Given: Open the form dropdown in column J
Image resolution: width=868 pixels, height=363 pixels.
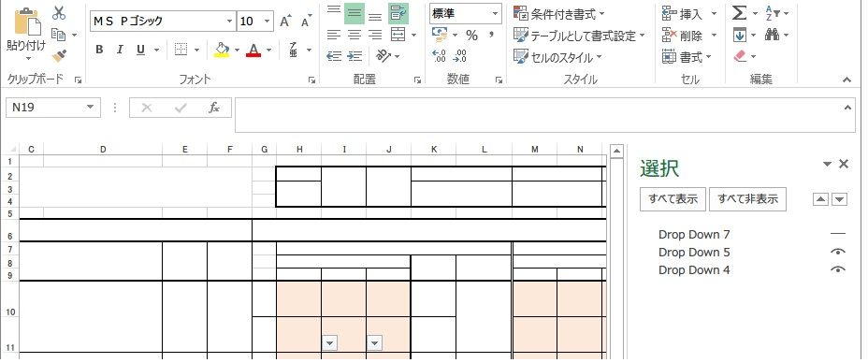Looking at the screenshot, I should (375, 343).
